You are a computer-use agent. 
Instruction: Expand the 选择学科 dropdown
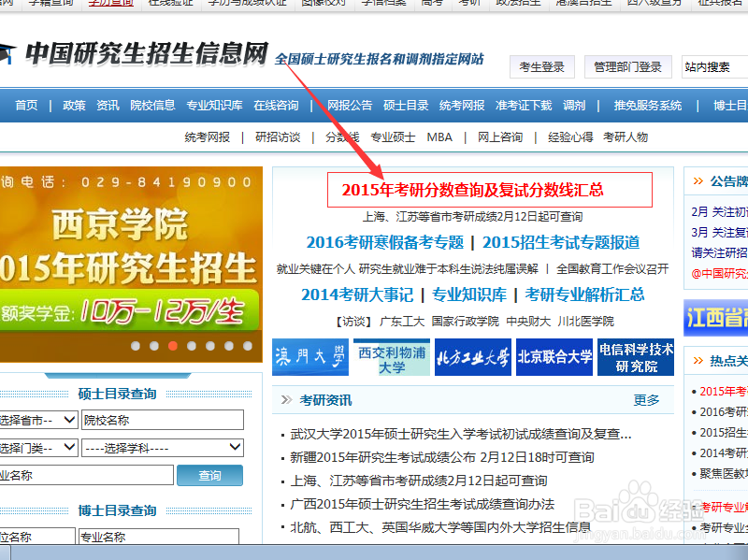click(x=163, y=448)
